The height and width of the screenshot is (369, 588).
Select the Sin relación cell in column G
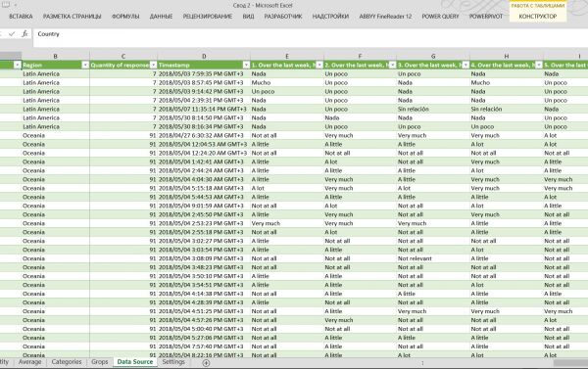433,110
